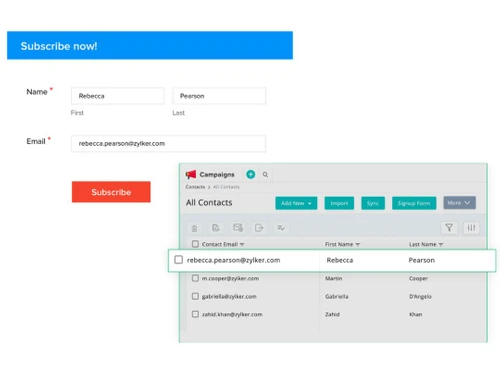Image resolution: width=500 pixels, height=375 pixels.
Task: Check the rebecca.pearson@zylker.com row checkbox
Action: [179, 260]
